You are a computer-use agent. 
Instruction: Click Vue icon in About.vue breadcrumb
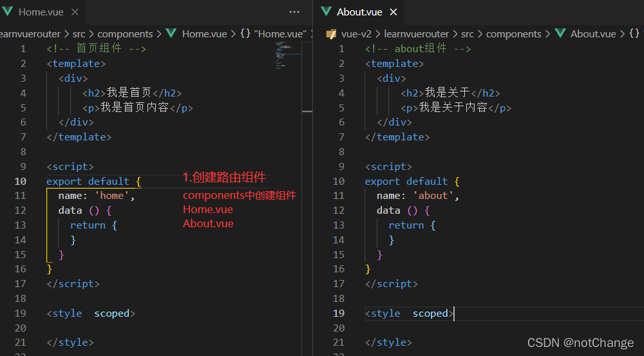[560, 33]
